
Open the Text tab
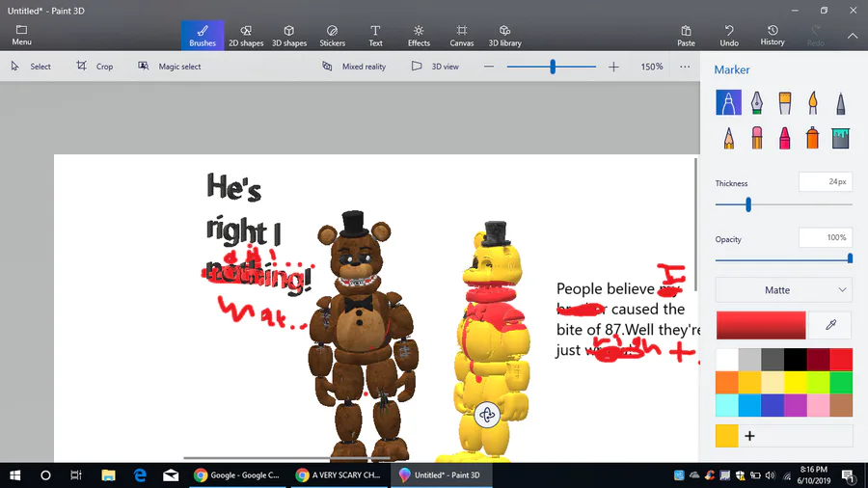tap(375, 36)
